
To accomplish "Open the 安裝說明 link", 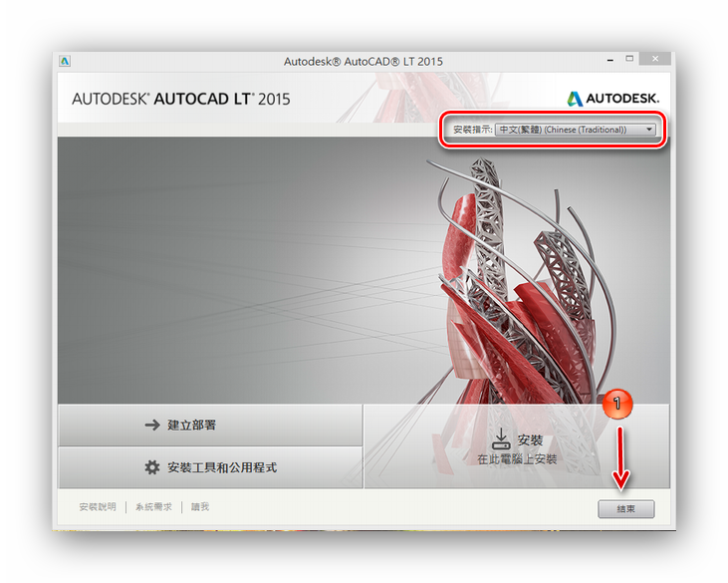I will [98, 507].
